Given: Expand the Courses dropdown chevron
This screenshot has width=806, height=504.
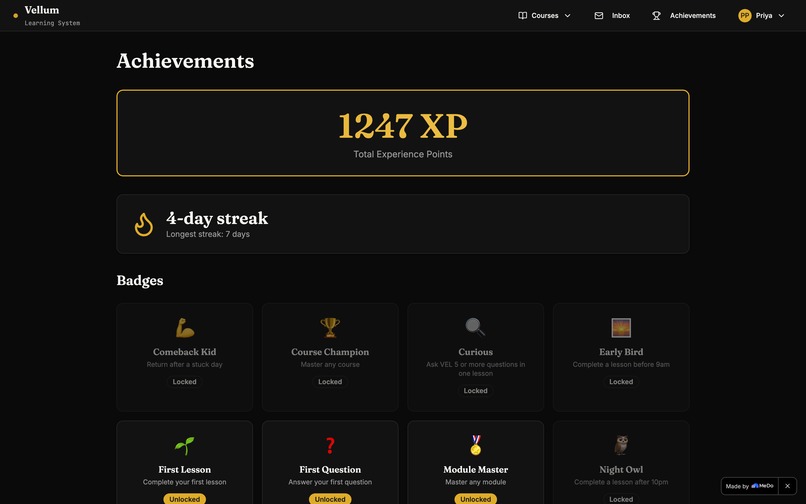Looking at the screenshot, I should (567, 15).
